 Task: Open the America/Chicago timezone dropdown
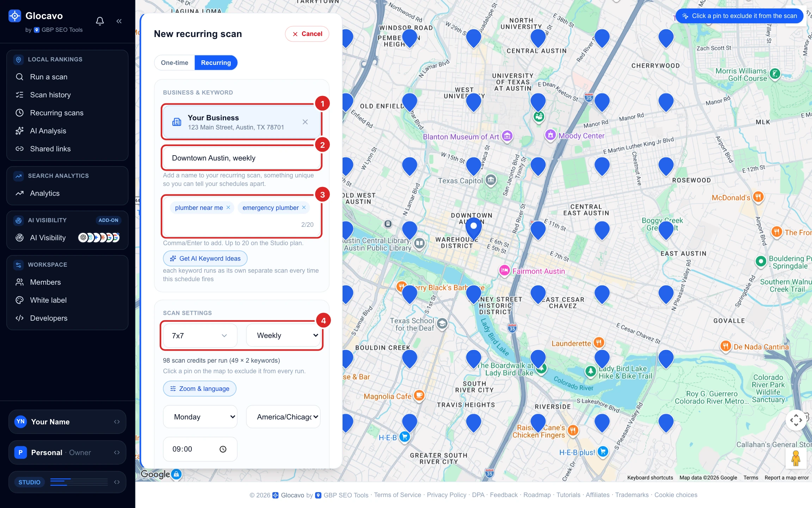pos(283,417)
